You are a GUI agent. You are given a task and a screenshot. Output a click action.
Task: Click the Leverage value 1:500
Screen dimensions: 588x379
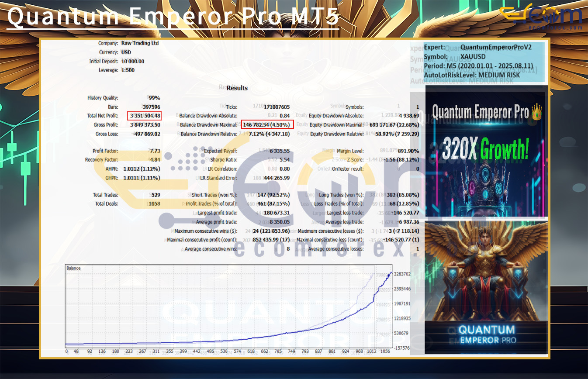128,70
